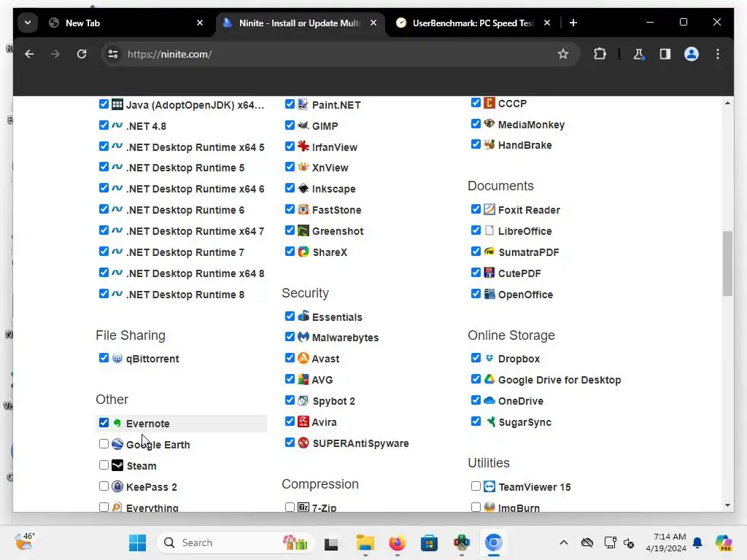Click the taskbar Search box

point(235,542)
